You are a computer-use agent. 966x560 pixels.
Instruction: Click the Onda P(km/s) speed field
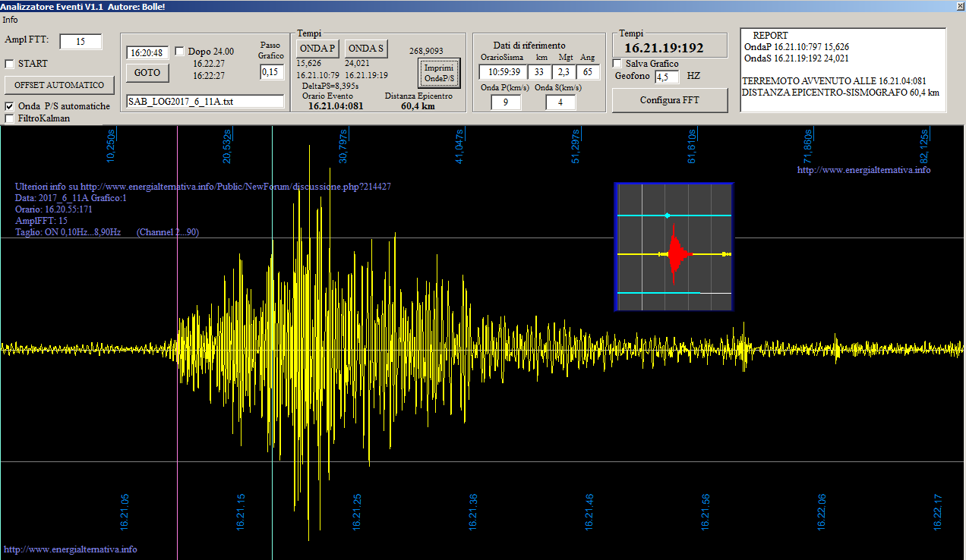507,102
